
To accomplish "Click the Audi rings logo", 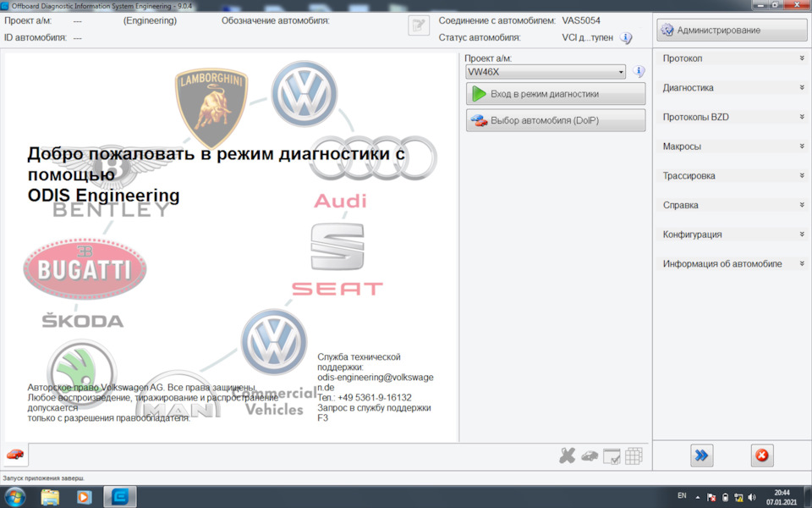I will click(x=373, y=157).
